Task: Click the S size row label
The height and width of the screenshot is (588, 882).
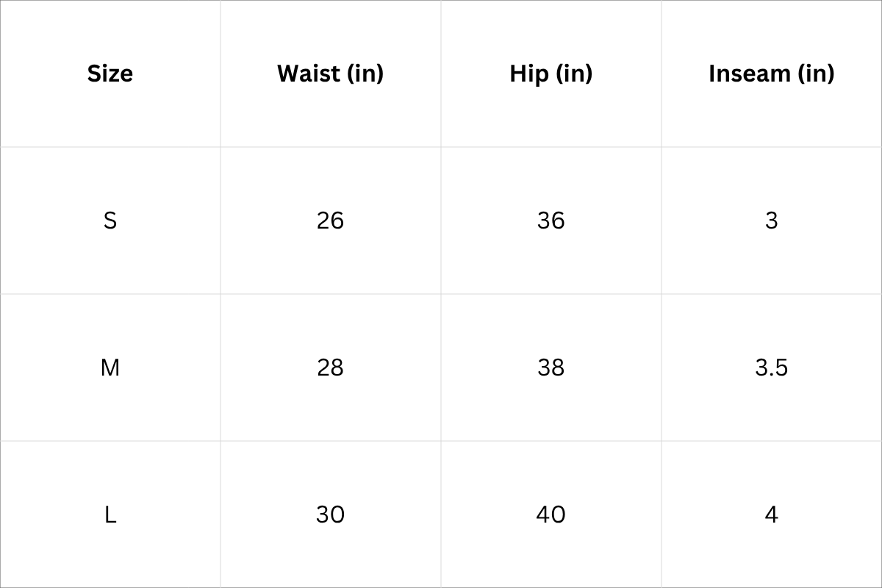Action: pos(110,220)
